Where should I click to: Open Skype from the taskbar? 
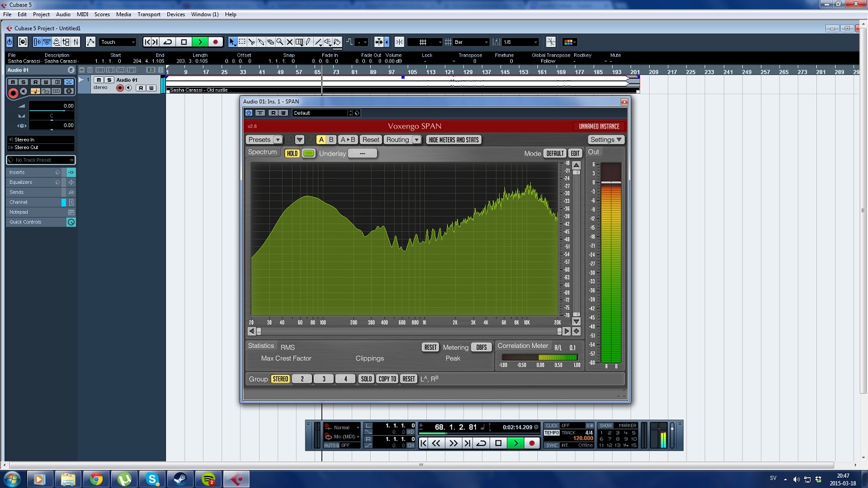coord(152,479)
